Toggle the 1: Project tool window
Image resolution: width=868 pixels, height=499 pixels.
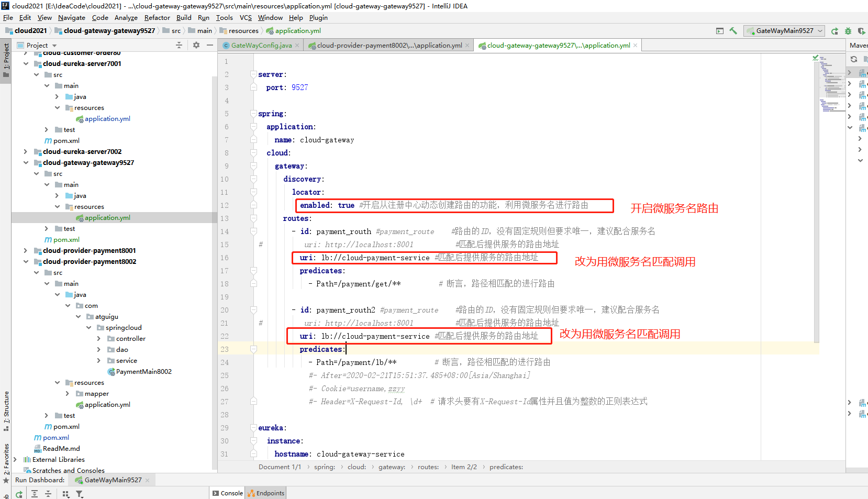tap(6, 60)
